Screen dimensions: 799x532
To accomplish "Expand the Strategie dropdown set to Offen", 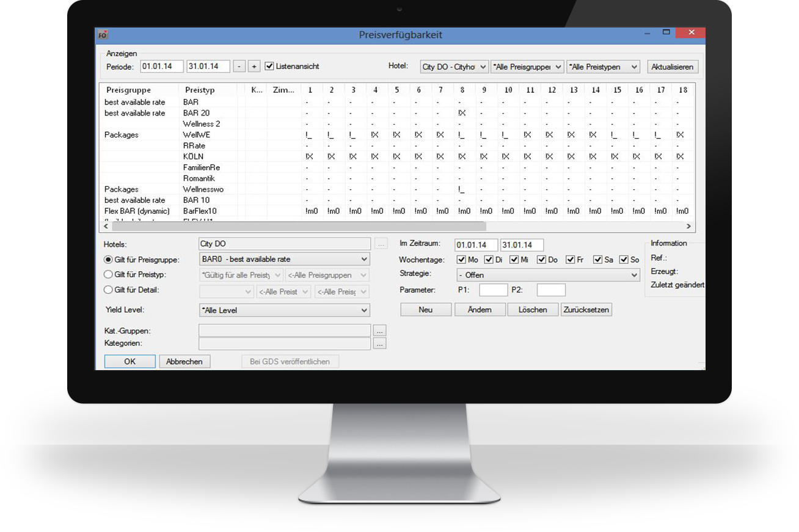I will [547, 275].
